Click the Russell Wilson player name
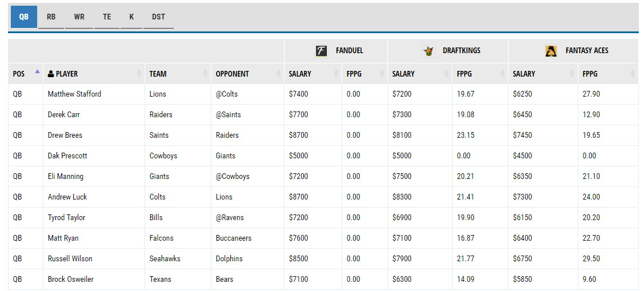 70,258
